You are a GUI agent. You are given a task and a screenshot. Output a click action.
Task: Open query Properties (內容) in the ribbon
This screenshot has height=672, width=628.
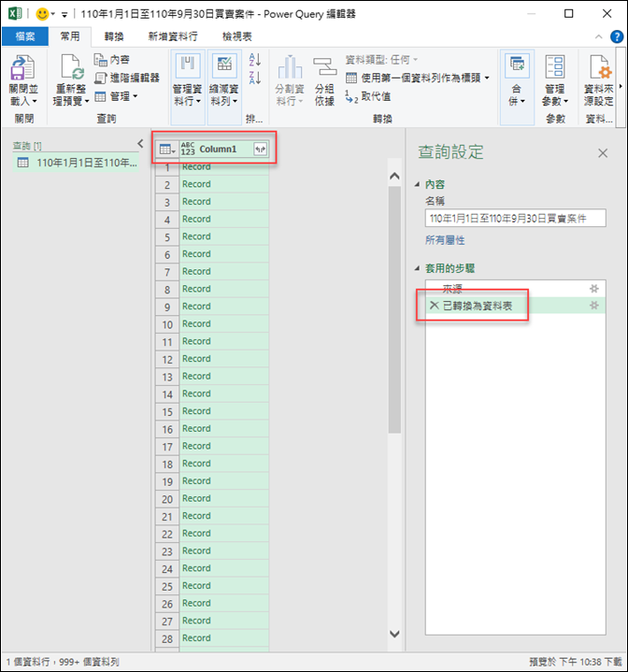pyautogui.click(x=111, y=60)
